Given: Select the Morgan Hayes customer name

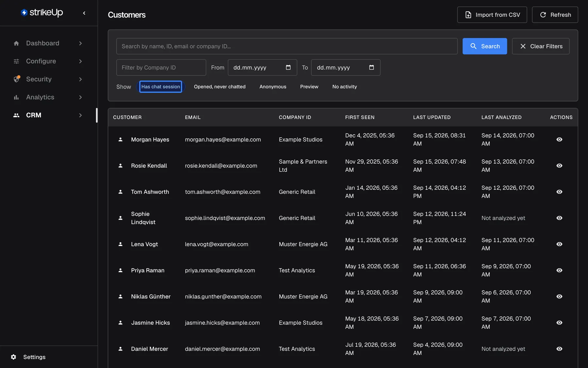Looking at the screenshot, I should coord(150,139).
